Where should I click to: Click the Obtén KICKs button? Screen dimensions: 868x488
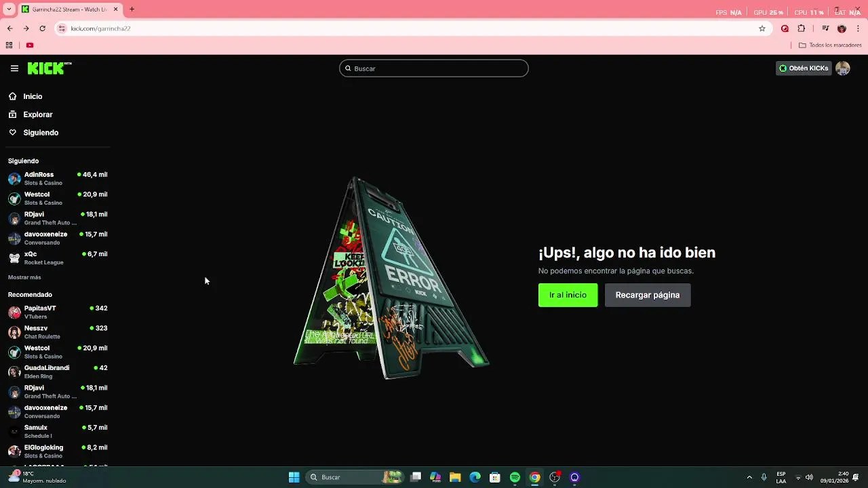click(804, 68)
